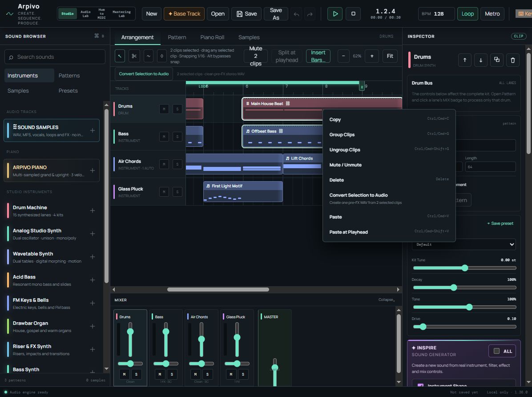
Task: Solo the Drums track in arrangement
Action: pyautogui.click(x=177, y=109)
